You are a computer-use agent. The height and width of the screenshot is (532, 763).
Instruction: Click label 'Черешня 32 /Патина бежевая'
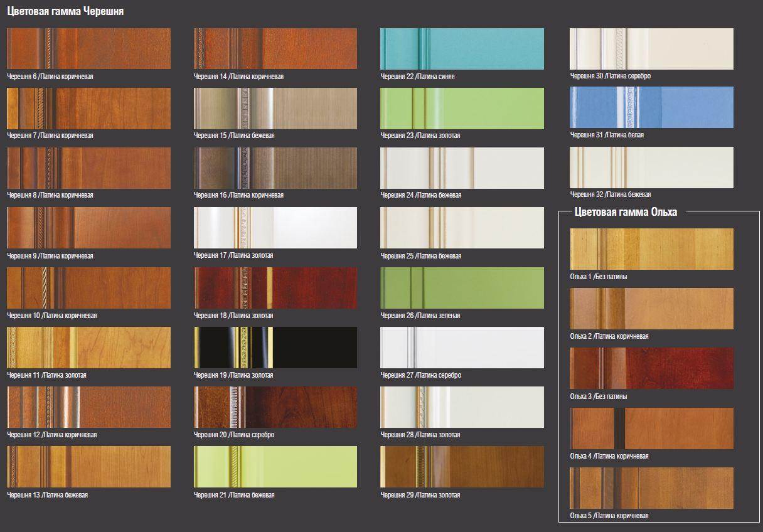tap(611, 194)
